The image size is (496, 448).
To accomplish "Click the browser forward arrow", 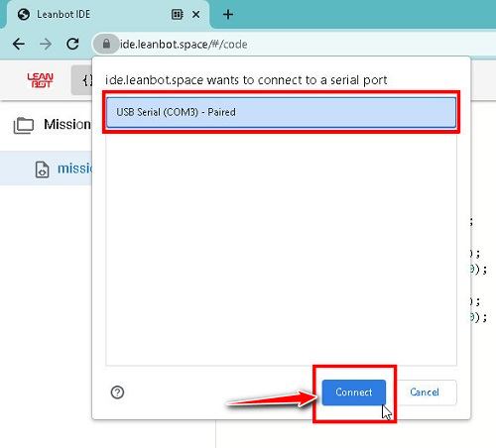I will [46, 44].
